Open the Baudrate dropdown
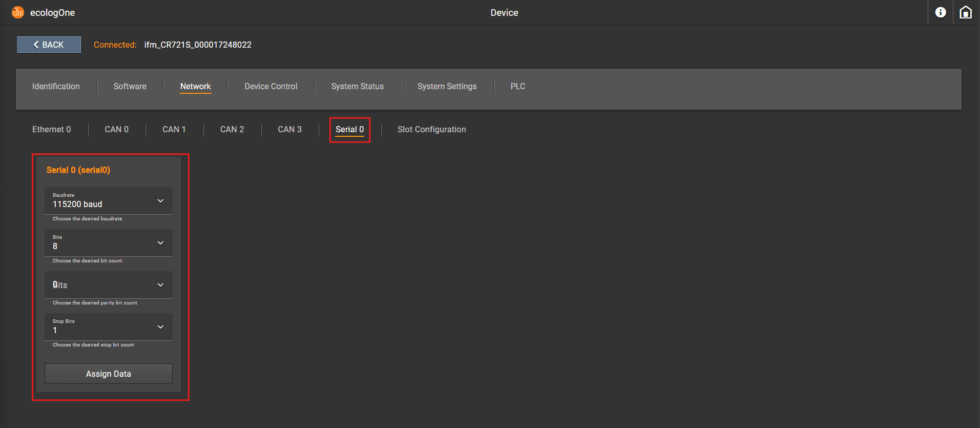The width and height of the screenshot is (980, 428). [x=109, y=201]
